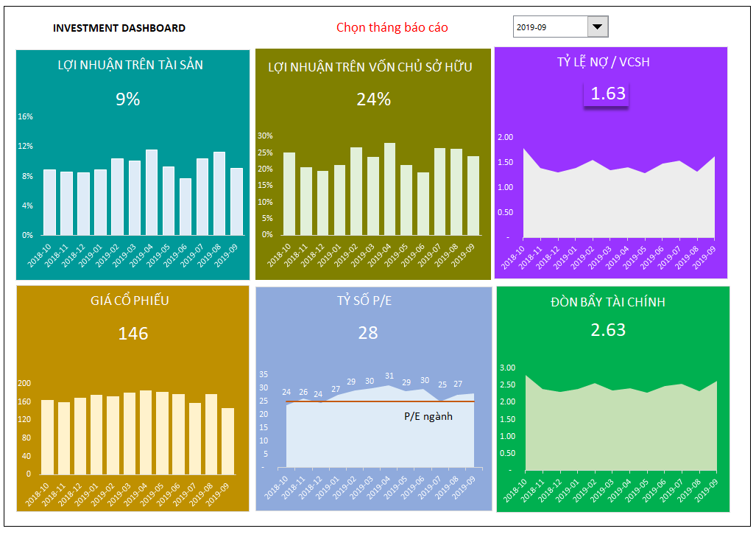This screenshot has height=537, width=756.
Task: Select the 2019-06 bar in the TÀI SẢN chart
Action: click(x=186, y=207)
